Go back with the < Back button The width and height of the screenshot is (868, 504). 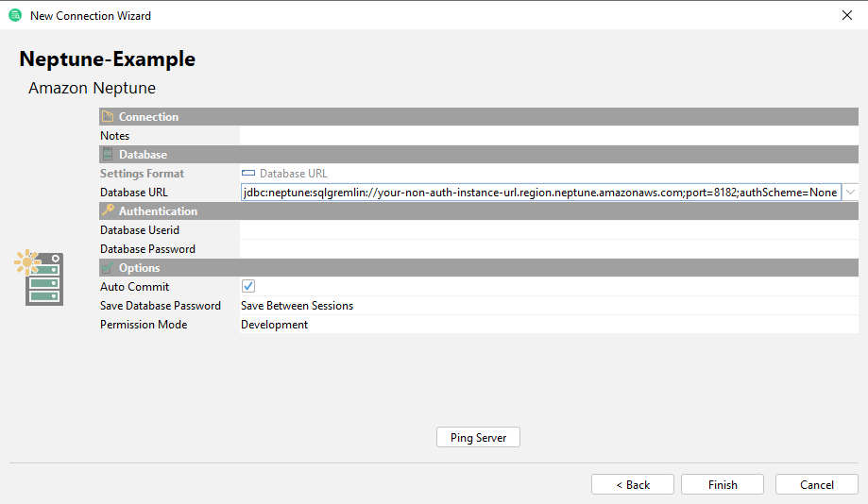click(633, 484)
